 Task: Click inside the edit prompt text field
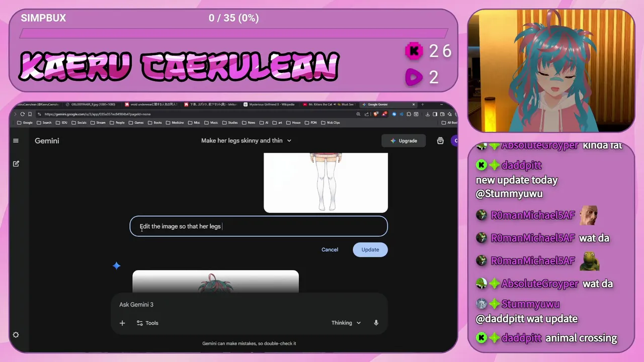259,226
